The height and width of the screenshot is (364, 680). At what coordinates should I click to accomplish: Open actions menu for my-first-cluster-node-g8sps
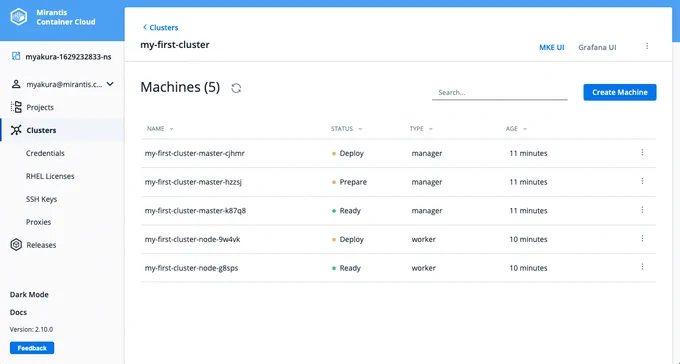coord(642,267)
